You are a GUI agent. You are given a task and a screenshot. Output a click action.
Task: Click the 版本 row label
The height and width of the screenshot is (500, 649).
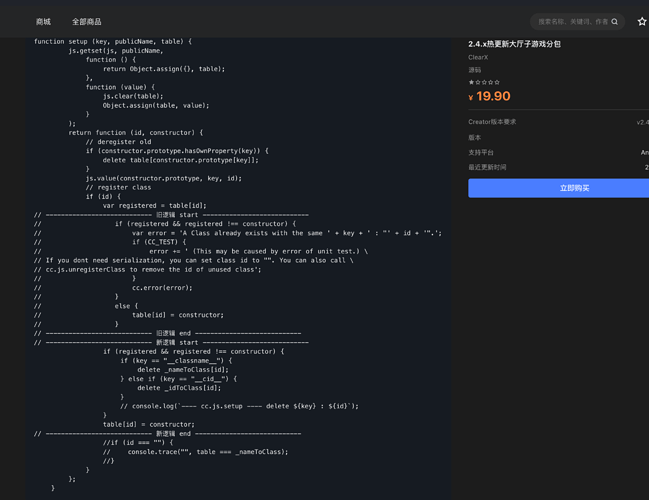tap(474, 137)
